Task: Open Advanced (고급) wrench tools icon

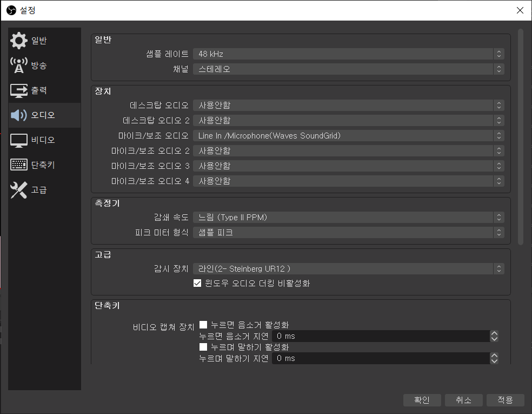Action: pyautogui.click(x=19, y=190)
